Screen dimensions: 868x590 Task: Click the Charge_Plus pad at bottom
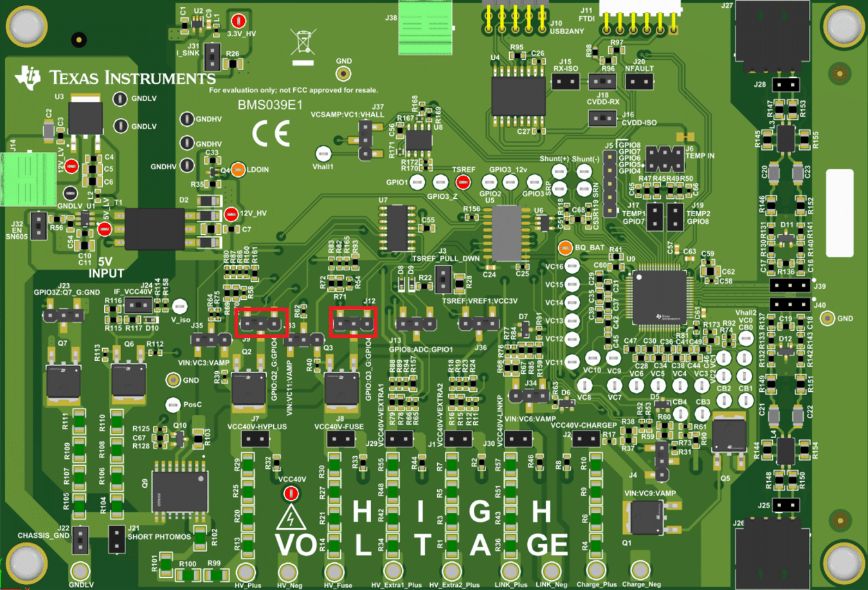tap(595, 571)
